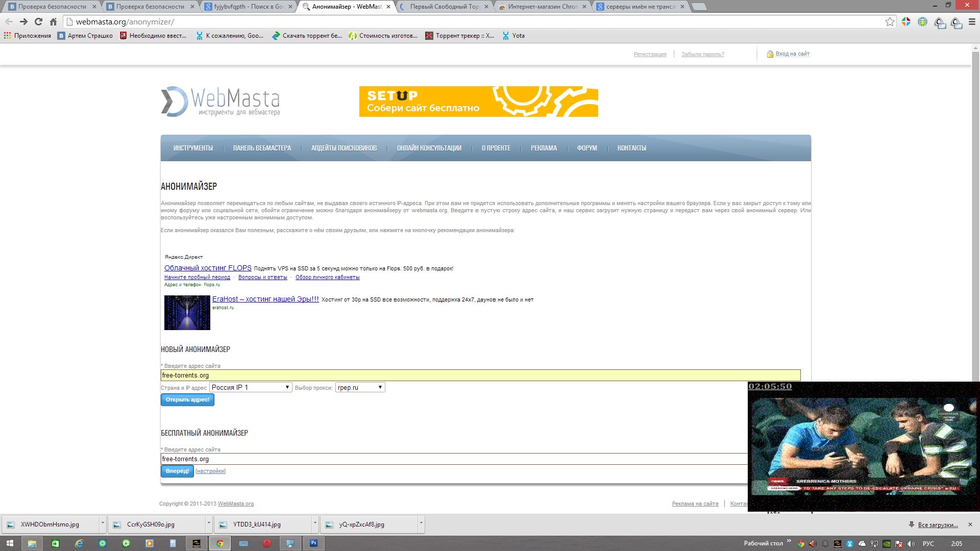Image resolution: width=980 pixels, height=551 pixels.
Task: Switch to Chrome in the taskbar
Action: (x=220, y=543)
